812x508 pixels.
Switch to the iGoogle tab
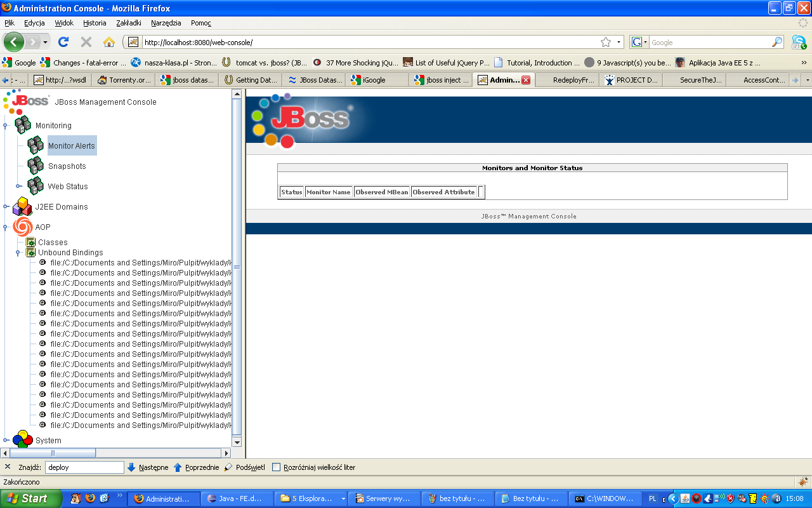pos(377,80)
